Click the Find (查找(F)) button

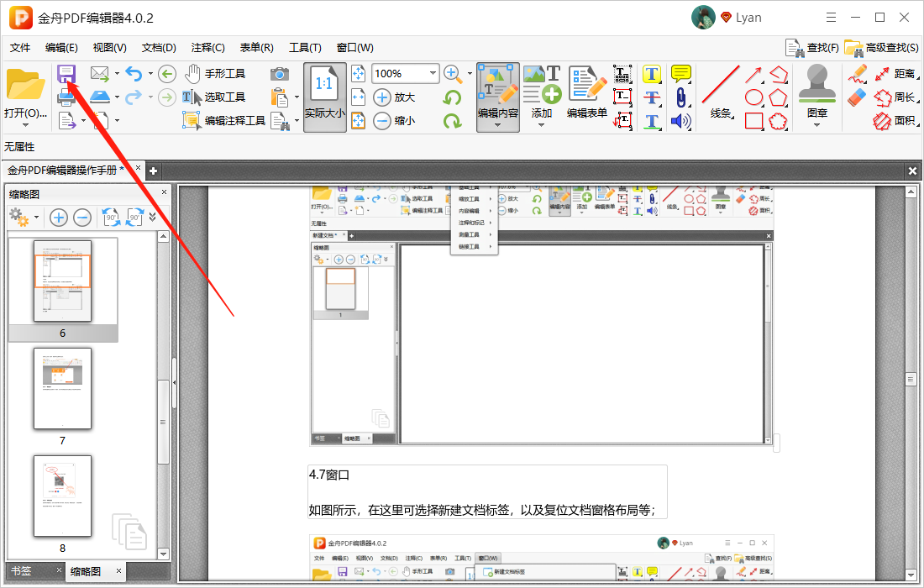(x=812, y=48)
